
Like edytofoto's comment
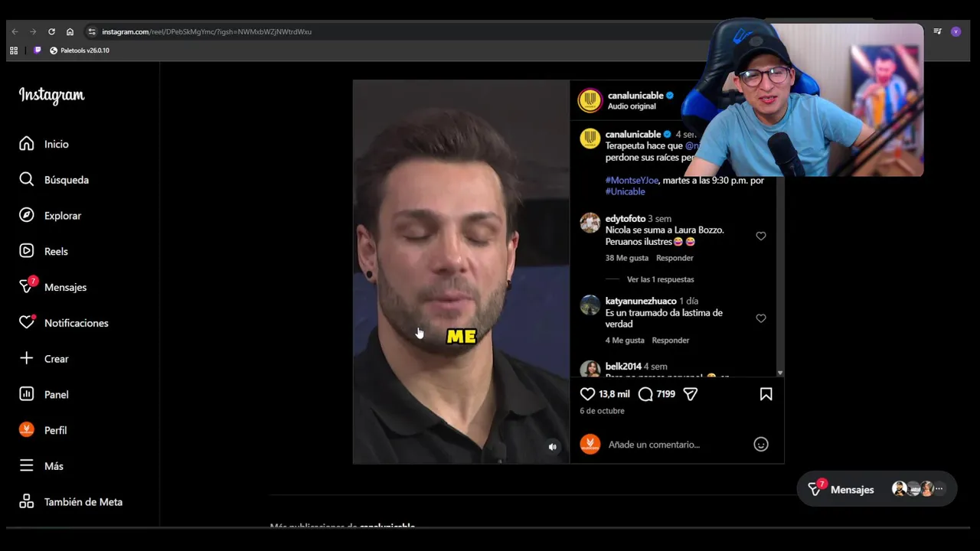click(x=761, y=236)
